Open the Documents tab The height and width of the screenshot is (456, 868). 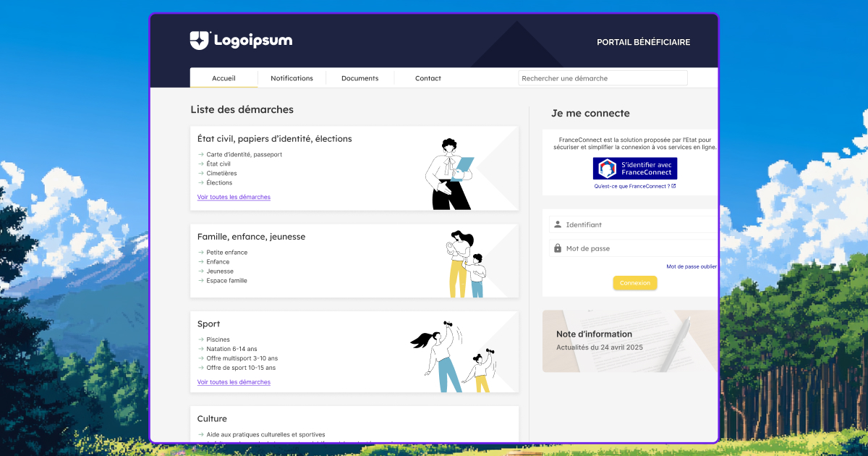pyautogui.click(x=359, y=77)
